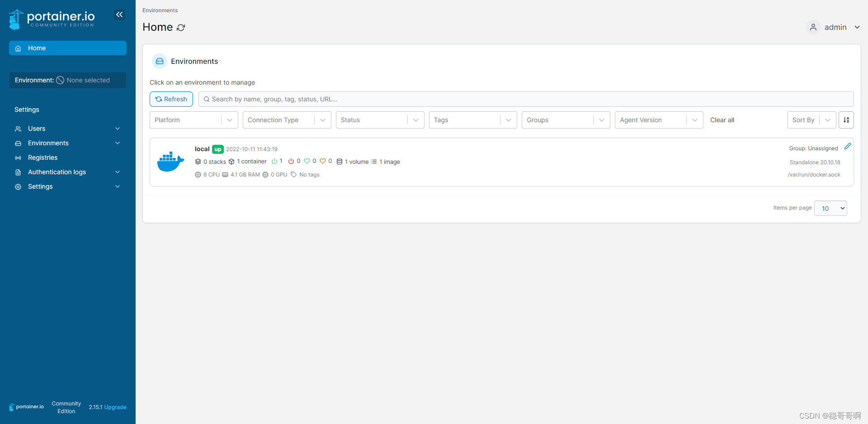
Task: Open Registries via its sidebar icon
Action: (18, 157)
